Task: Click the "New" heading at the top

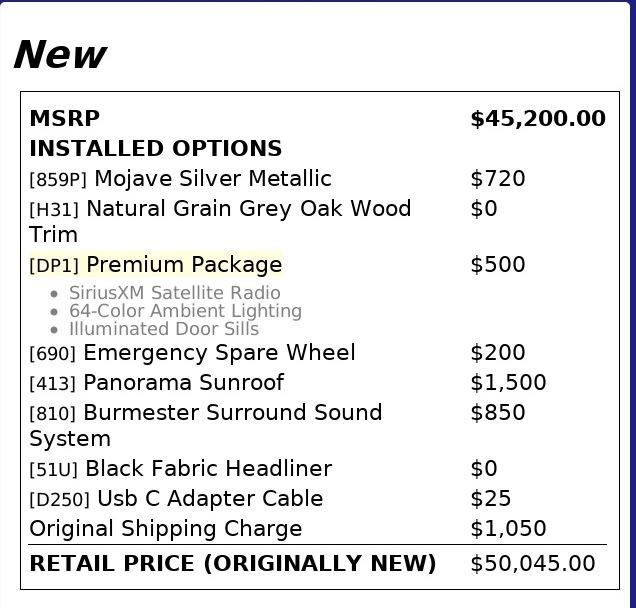Action: (x=58, y=54)
